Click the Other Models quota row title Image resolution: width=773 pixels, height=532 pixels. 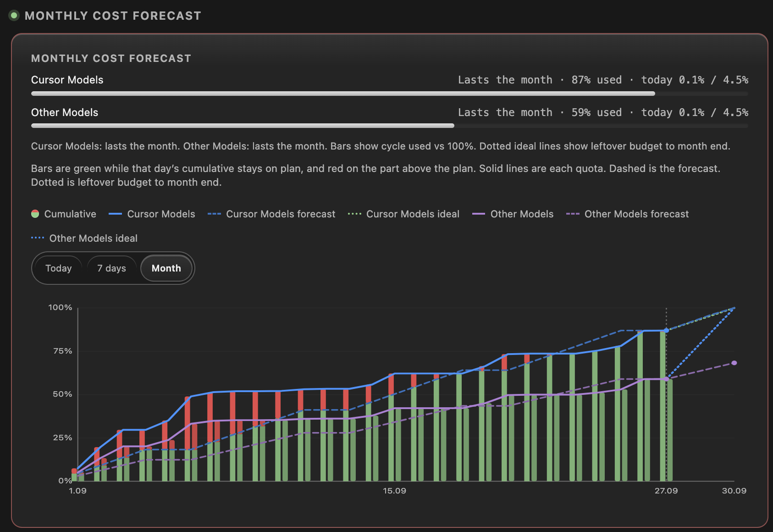pos(65,112)
